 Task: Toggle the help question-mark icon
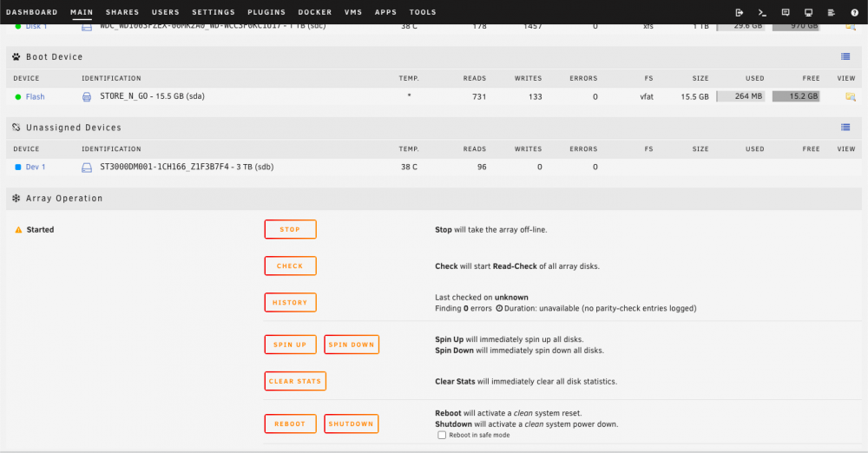(854, 12)
